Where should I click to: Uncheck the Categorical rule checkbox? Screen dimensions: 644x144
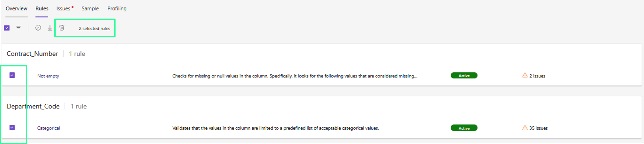click(12, 127)
